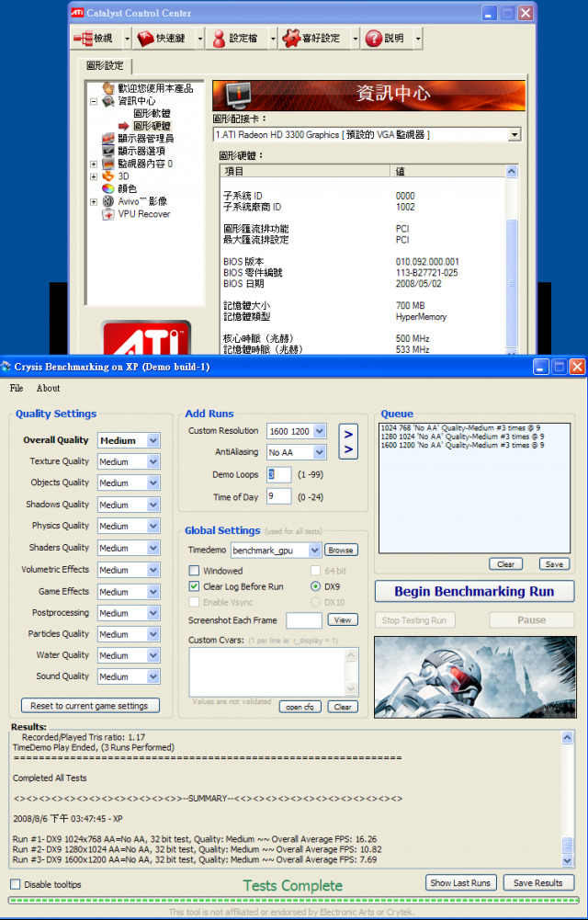
Task: Open the 檢視 view toolbar button
Action: [x=96, y=39]
